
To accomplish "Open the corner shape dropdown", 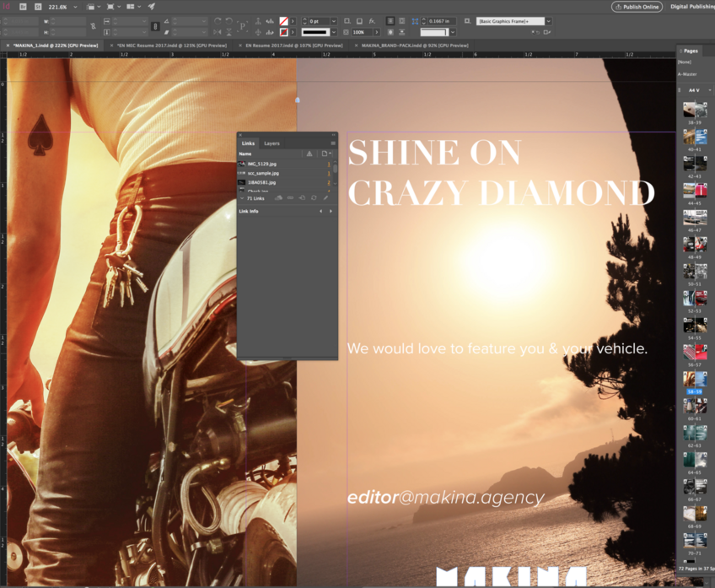I will [453, 32].
